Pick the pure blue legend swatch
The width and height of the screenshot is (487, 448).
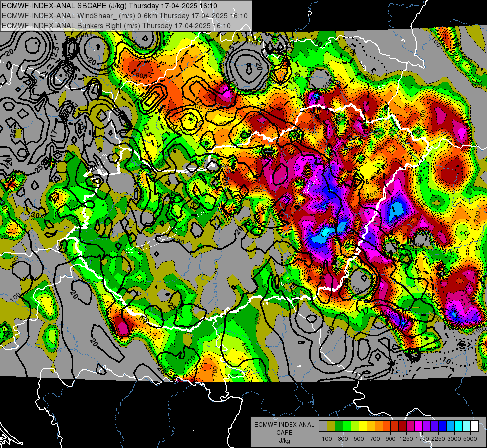tap(443, 426)
